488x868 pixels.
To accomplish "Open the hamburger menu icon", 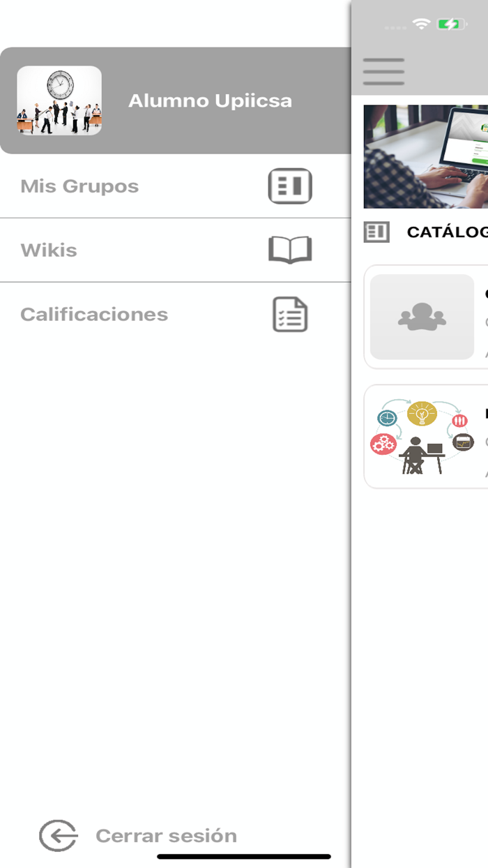I will click(x=383, y=71).
